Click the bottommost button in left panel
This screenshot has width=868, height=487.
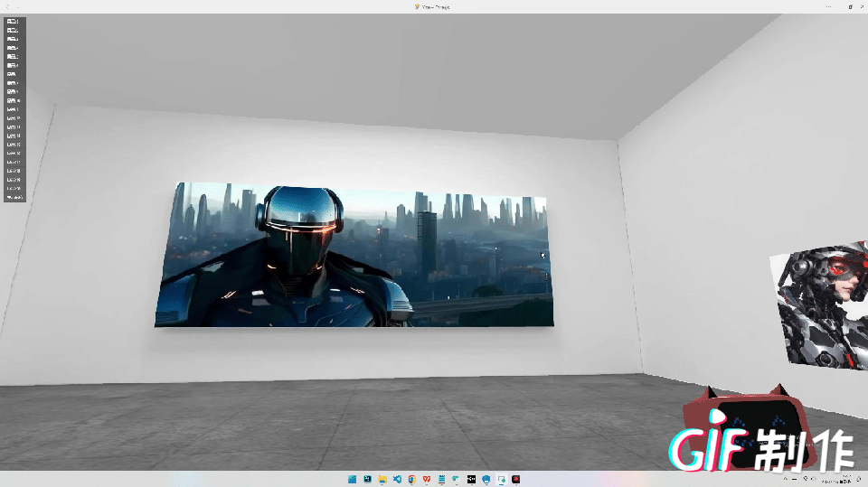(x=14, y=197)
